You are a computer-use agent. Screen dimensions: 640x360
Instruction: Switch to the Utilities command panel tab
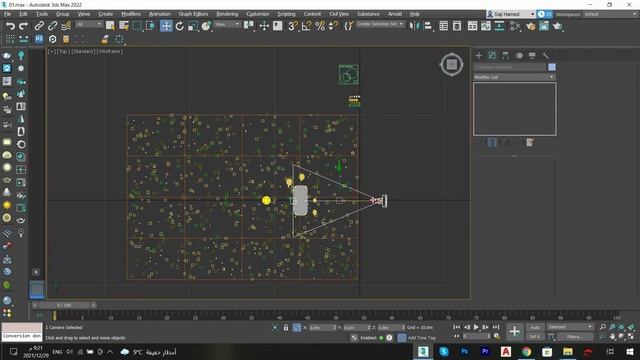click(546, 55)
